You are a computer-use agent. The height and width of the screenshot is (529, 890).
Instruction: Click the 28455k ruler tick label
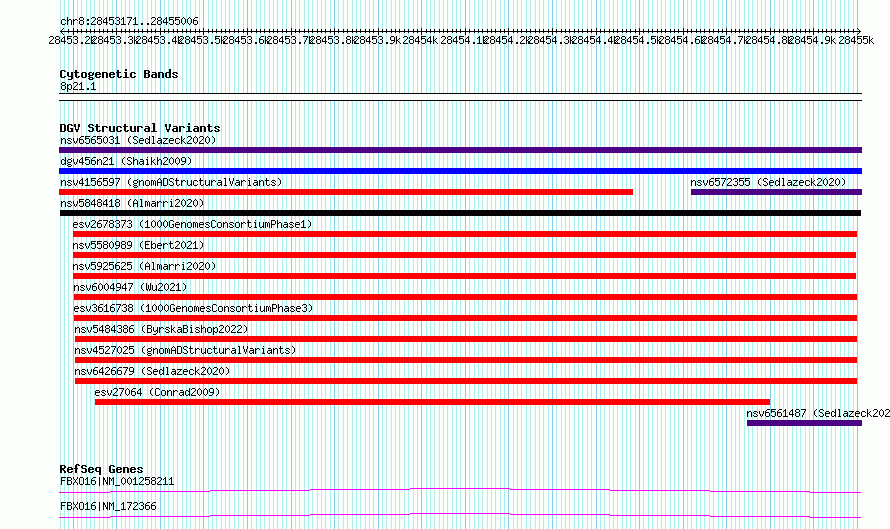pos(856,40)
